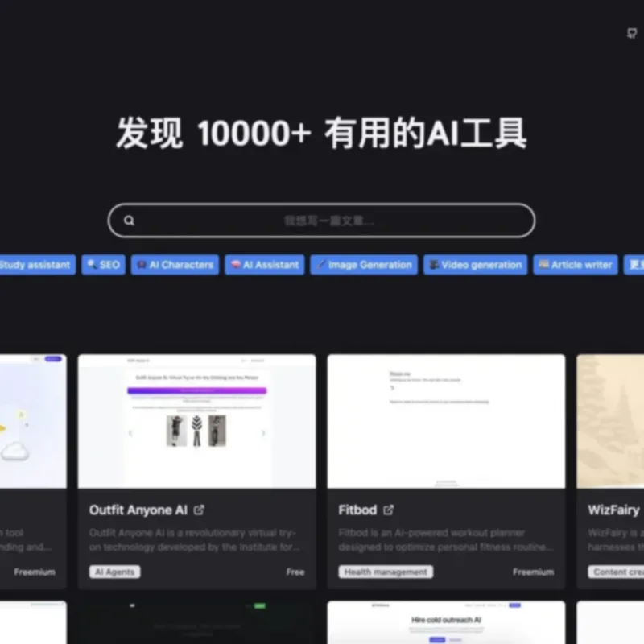Viewport: 644px width, 644px height.
Task: Click the Outfit Anyone AI description text
Action: (x=194, y=539)
